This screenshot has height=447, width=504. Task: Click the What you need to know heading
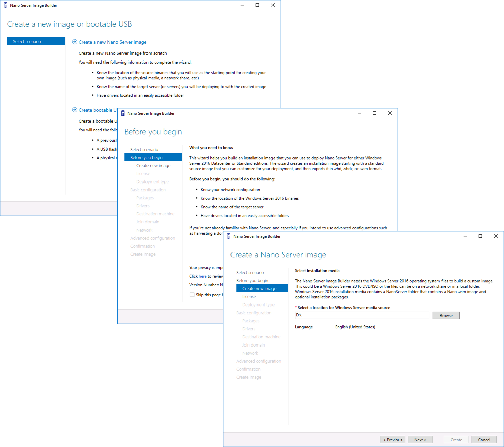click(211, 148)
